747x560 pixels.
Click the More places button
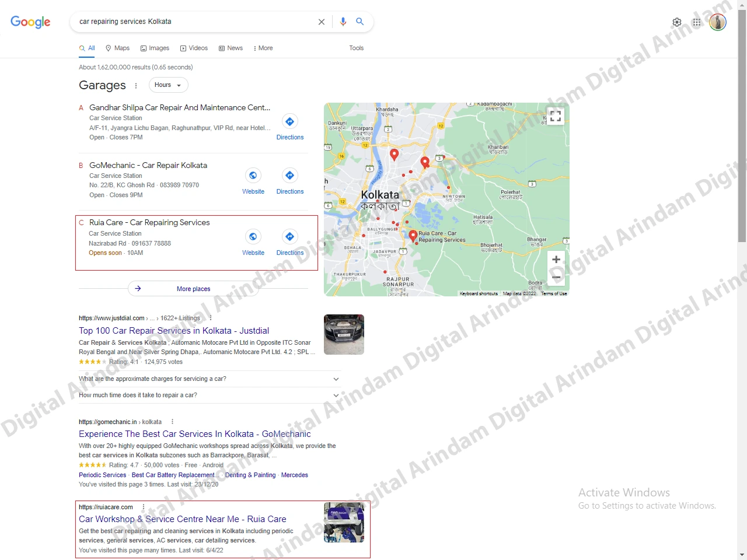point(194,289)
